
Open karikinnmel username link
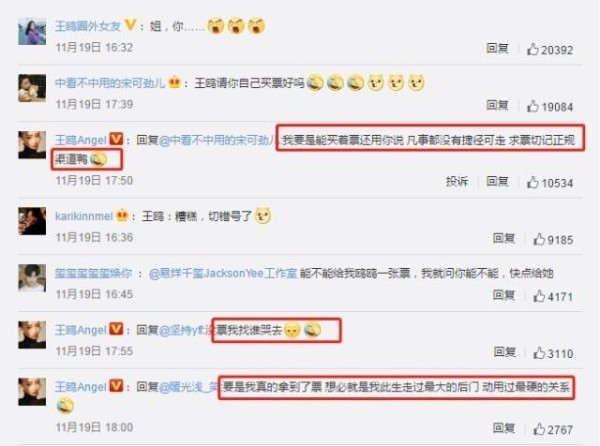pos(84,216)
